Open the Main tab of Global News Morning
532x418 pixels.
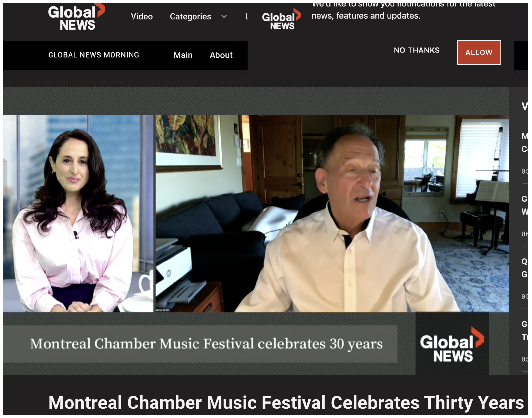[x=183, y=55]
